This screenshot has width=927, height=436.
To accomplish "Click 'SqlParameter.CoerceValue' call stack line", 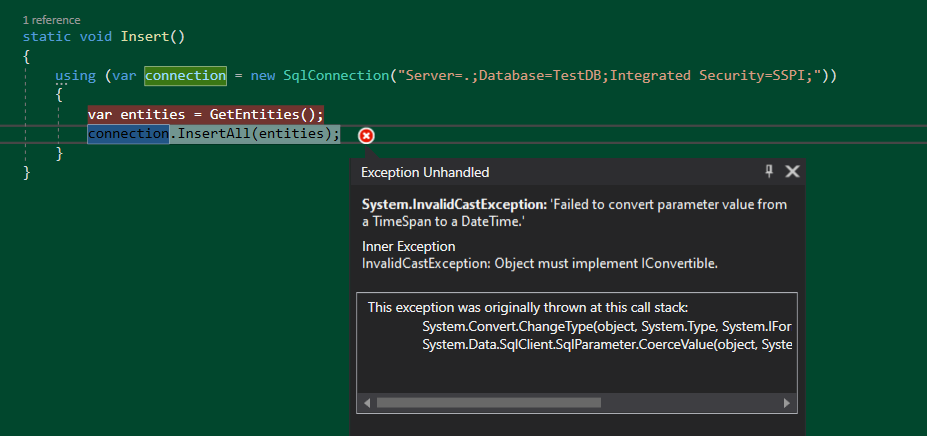I will (607, 345).
